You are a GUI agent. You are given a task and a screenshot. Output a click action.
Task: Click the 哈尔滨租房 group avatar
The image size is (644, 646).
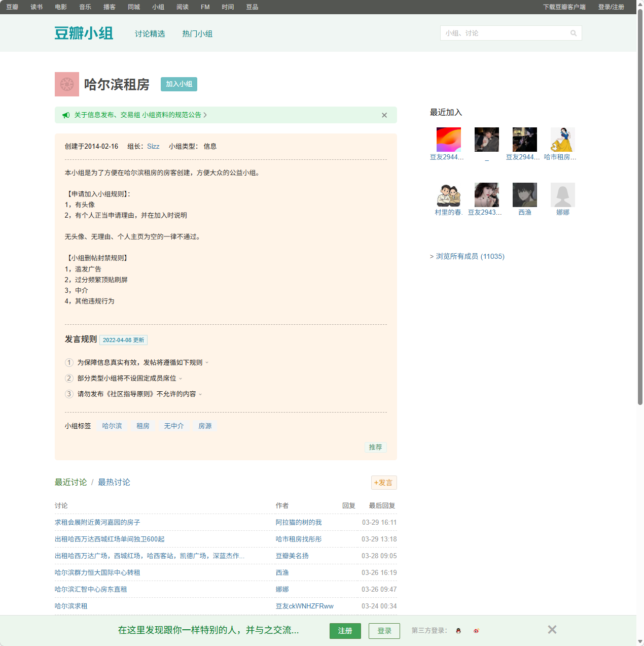[66, 84]
